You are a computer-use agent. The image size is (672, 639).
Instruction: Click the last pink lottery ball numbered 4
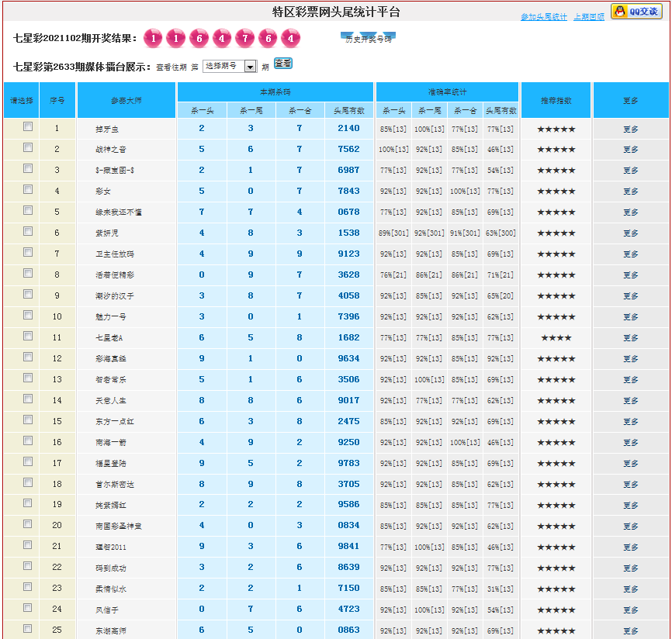tap(290, 39)
